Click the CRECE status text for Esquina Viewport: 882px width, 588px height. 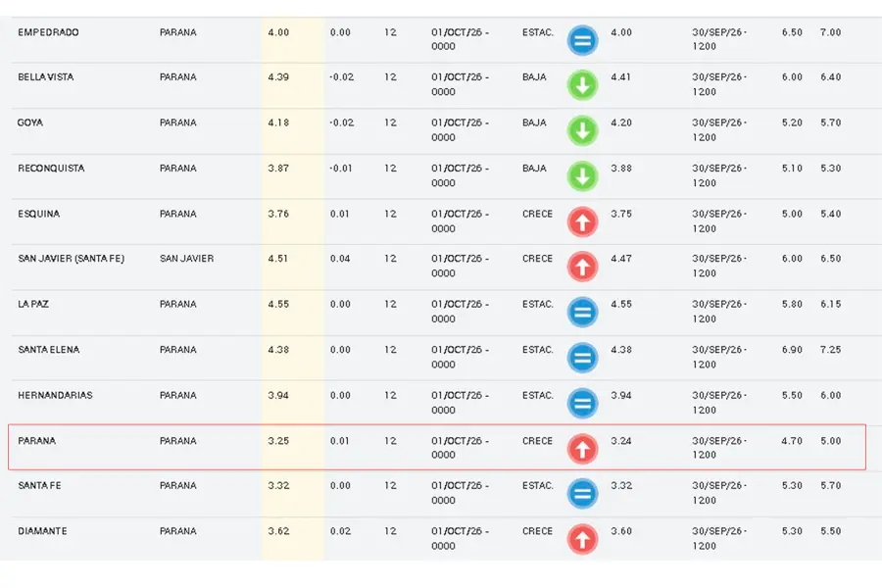[537, 214]
